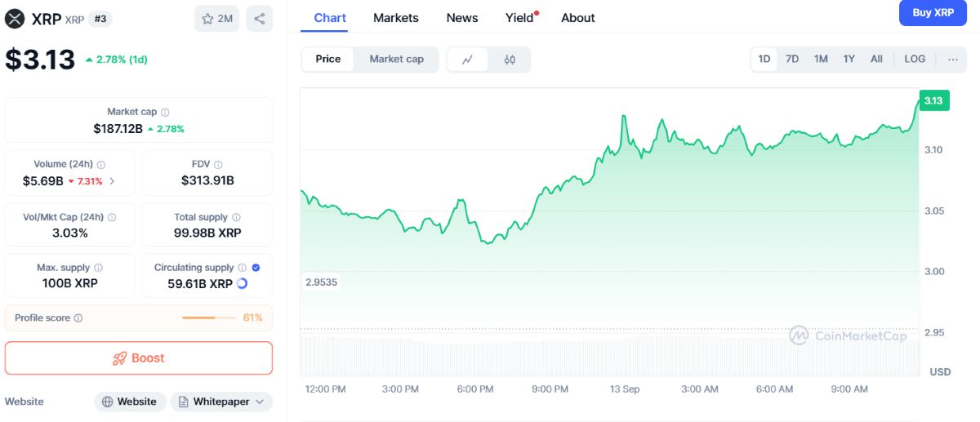This screenshot has width=980, height=422.
Task: Click the 99.98B XRP total supply value
Action: pyautogui.click(x=207, y=233)
